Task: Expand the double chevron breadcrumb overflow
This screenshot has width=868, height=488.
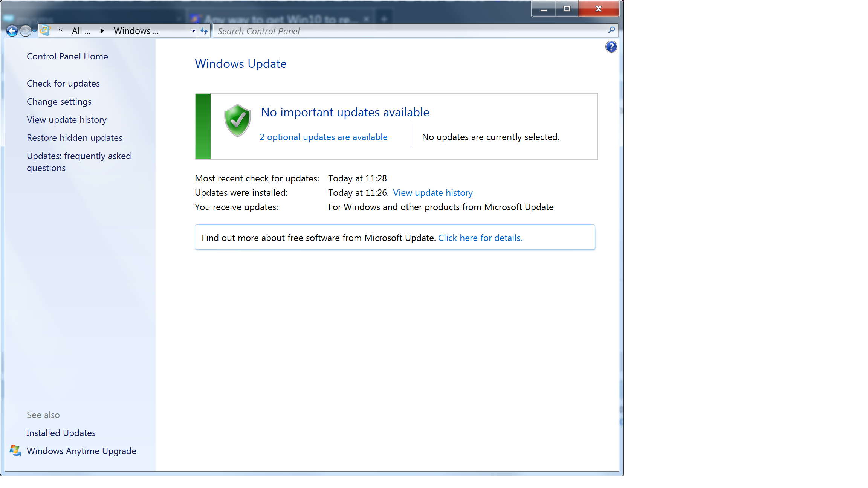Action: coord(60,30)
